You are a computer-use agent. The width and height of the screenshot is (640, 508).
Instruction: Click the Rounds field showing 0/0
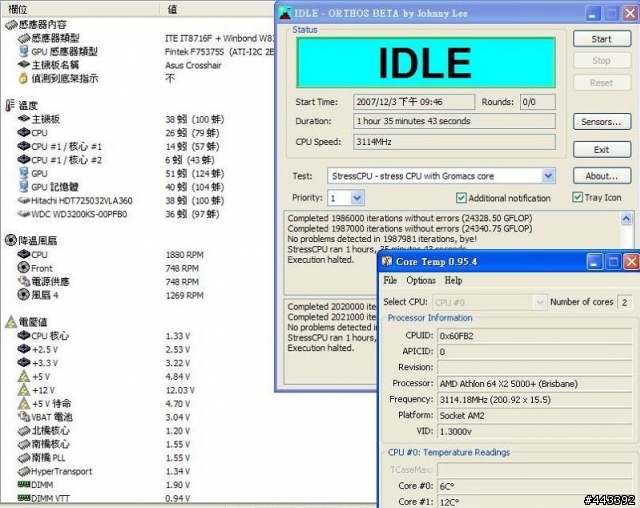[x=538, y=102]
